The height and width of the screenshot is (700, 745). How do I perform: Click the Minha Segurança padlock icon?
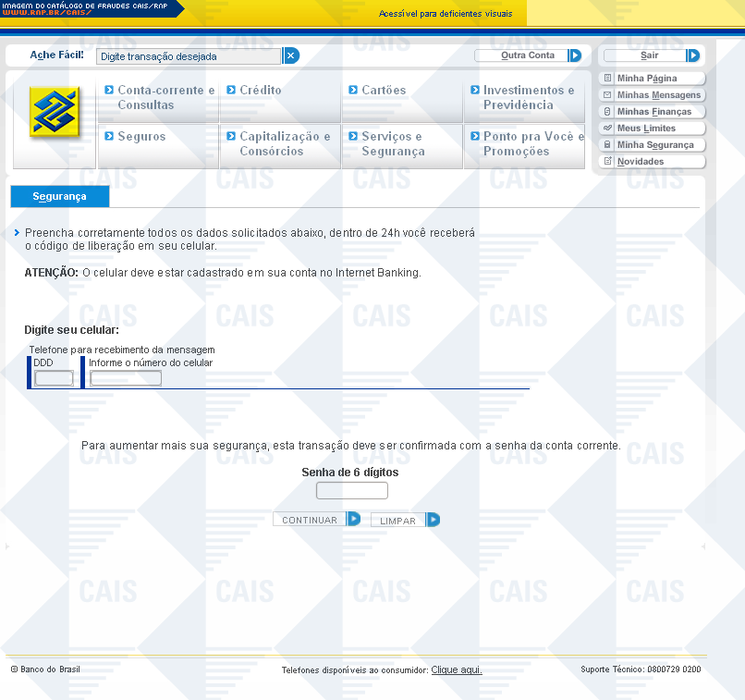click(607, 145)
